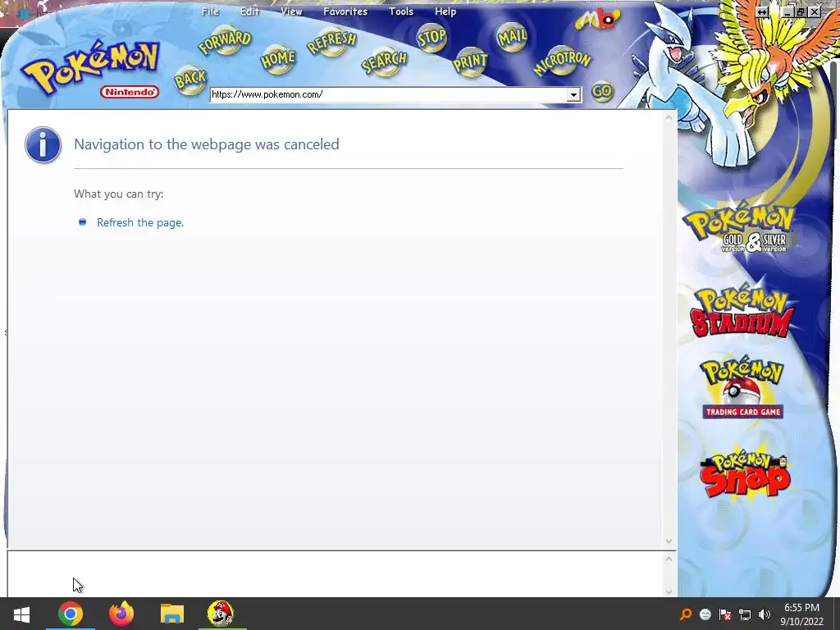Open Pokémon Trading Card Game logo
This screenshot has width=840, height=630.
[742, 388]
